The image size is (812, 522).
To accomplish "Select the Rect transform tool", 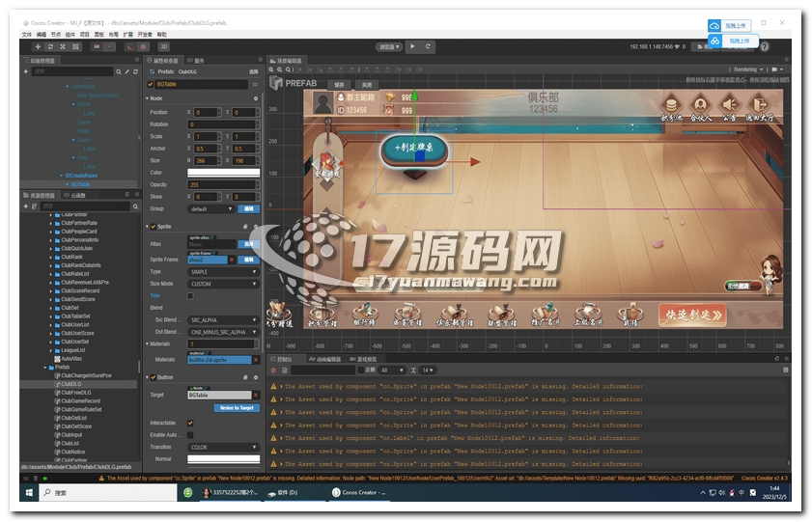I will click(75, 46).
